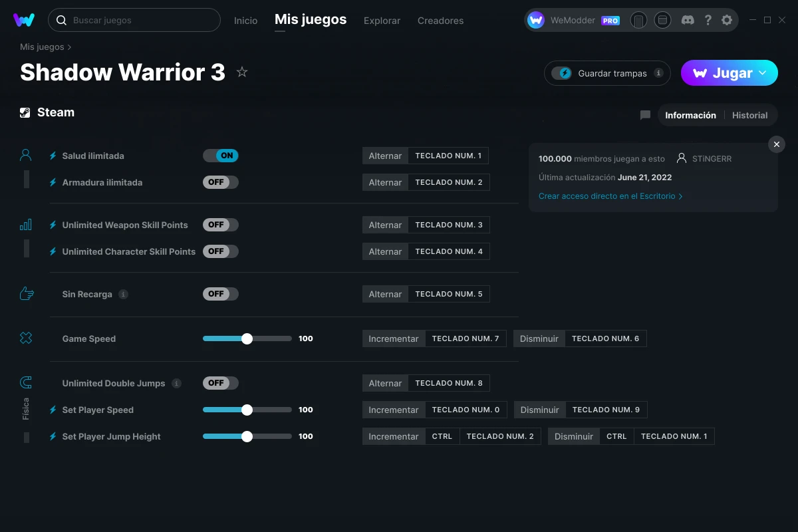The width and height of the screenshot is (798, 532).
Task: Select the player category icon
Action: pos(25,156)
